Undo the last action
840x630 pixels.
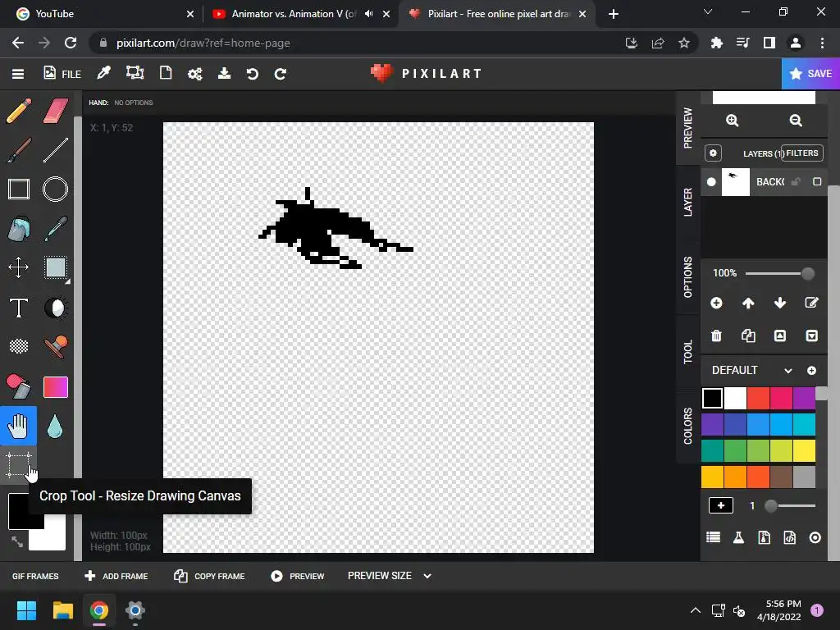point(253,74)
